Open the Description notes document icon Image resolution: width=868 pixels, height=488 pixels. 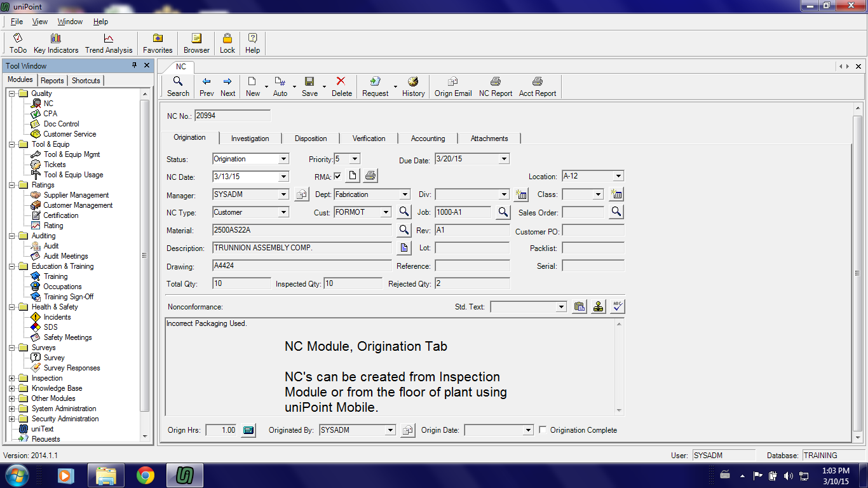click(404, 248)
